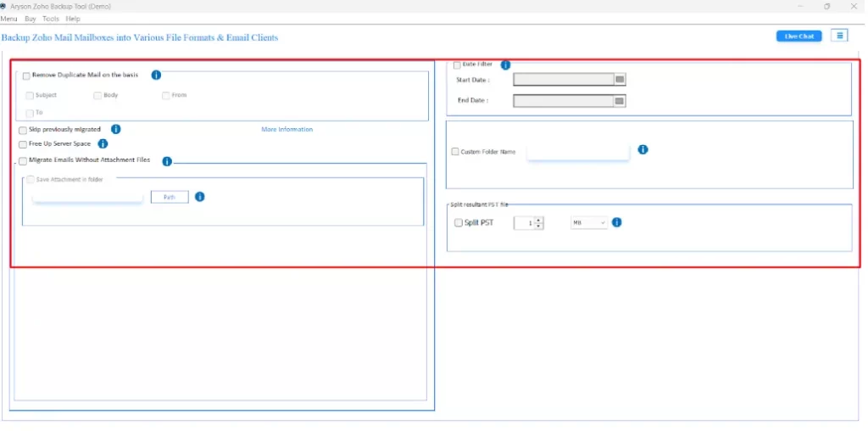Viewport: 868px width, 431px height.
Task: Click info icon beside Remove Duplicate Mail
Action: (156, 76)
